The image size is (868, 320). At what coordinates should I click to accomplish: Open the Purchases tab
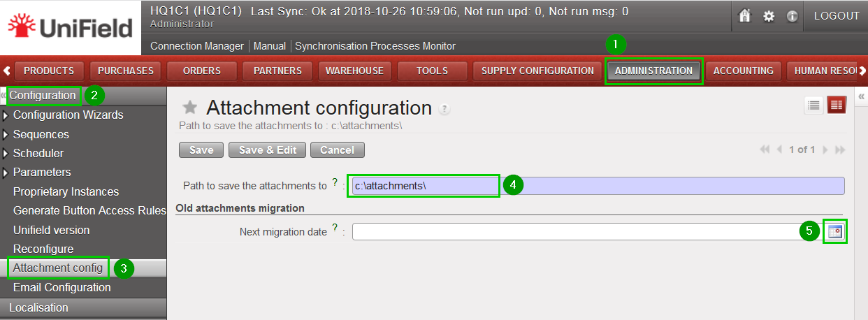126,71
